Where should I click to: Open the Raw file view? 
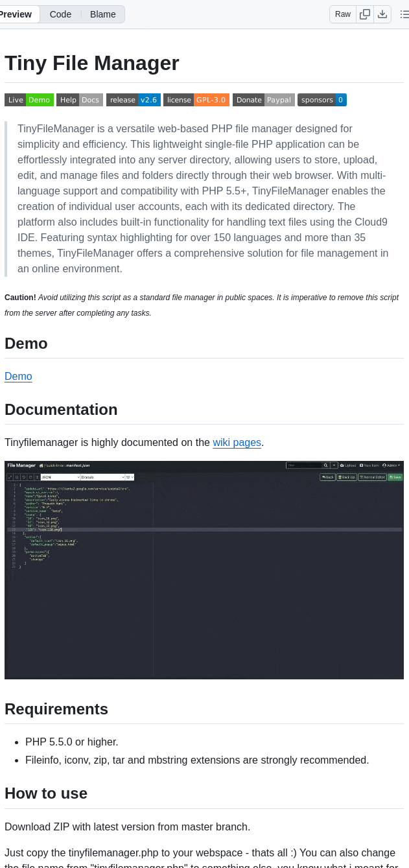tap(343, 14)
